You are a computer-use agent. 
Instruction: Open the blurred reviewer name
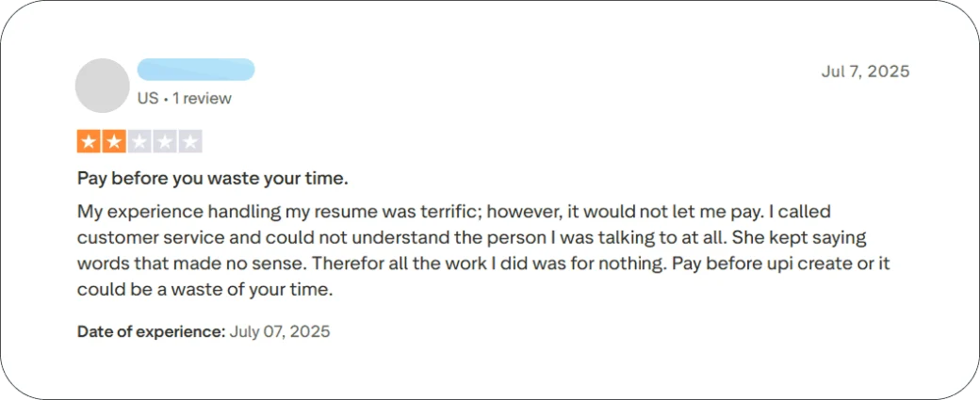196,70
